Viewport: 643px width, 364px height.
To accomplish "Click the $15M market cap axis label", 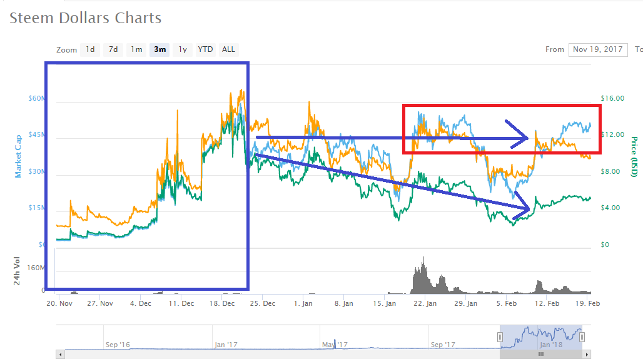I will pyautogui.click(x=36, y=208).
